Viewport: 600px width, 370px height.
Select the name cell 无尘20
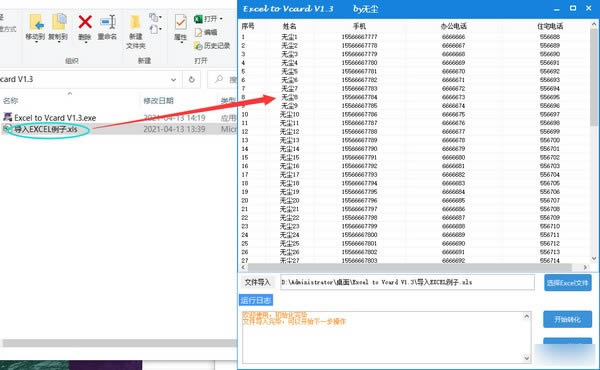pyautogui.click(x=289, y=200)
